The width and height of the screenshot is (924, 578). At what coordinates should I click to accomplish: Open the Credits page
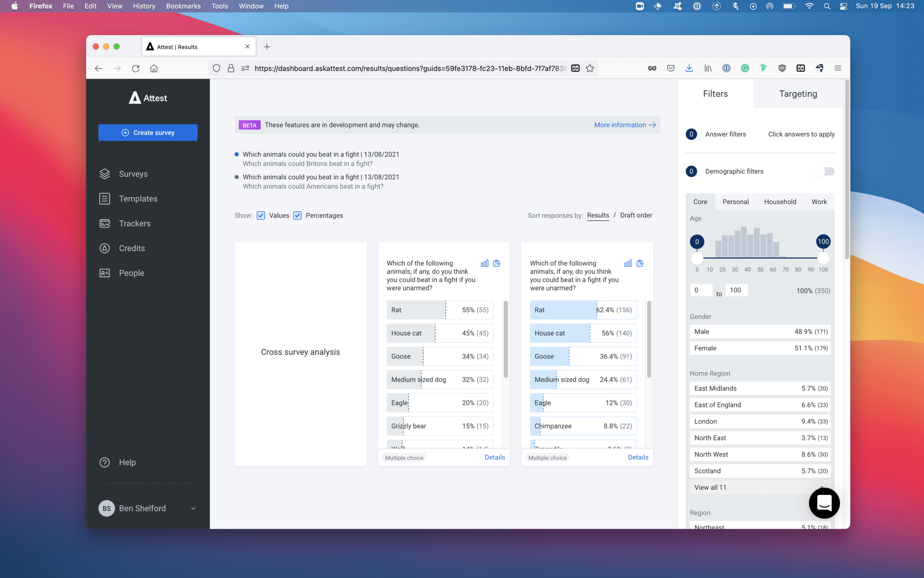[132, 248]
